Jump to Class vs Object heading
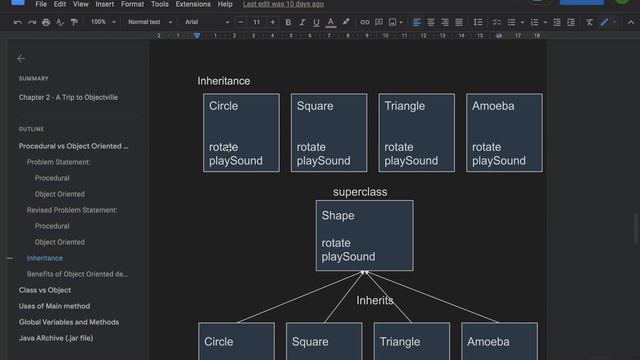640x360 pixels. coord(45,290)
